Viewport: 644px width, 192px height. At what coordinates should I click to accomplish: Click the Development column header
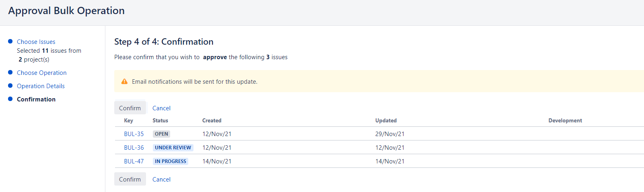565,120
